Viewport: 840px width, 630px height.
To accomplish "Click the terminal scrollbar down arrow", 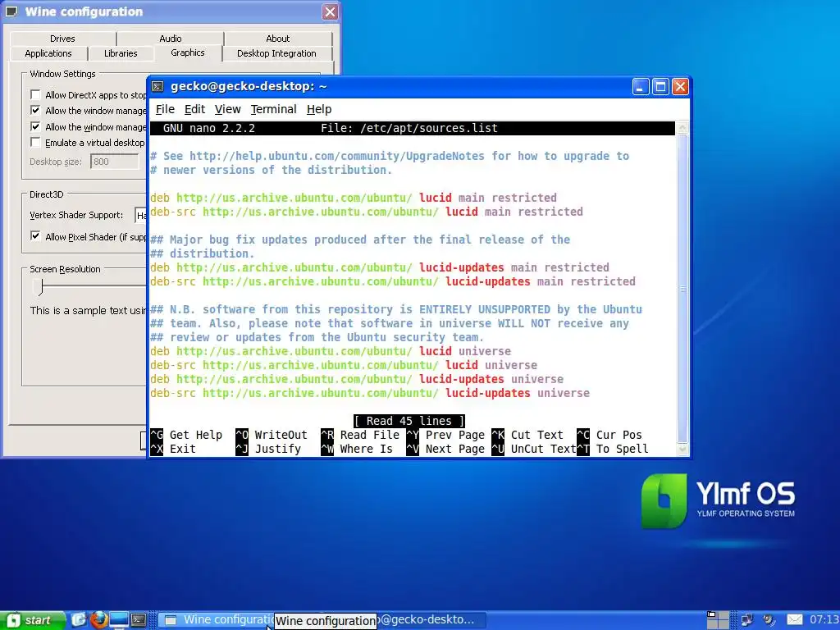I will point(682,449).
